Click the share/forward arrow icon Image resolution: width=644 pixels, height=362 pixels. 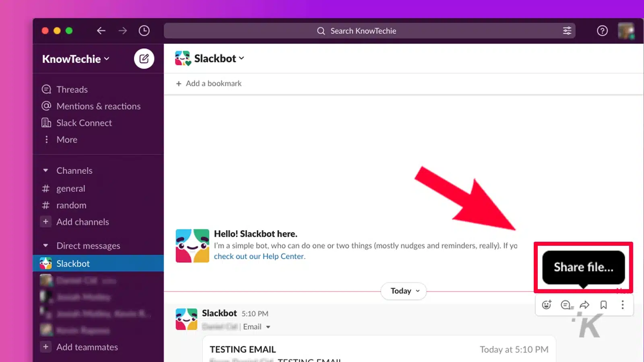(x=584, y=305)
